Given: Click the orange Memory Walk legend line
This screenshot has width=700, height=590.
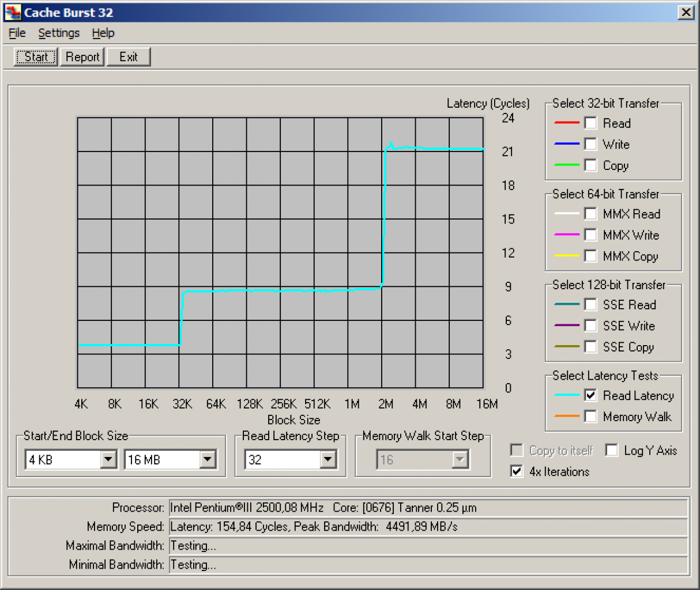Looking at the screenshot, I should click(x=567, y=417).
